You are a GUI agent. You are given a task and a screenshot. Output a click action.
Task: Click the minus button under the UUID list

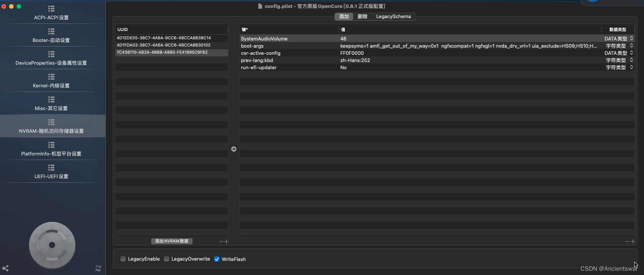tap(221, 241)
